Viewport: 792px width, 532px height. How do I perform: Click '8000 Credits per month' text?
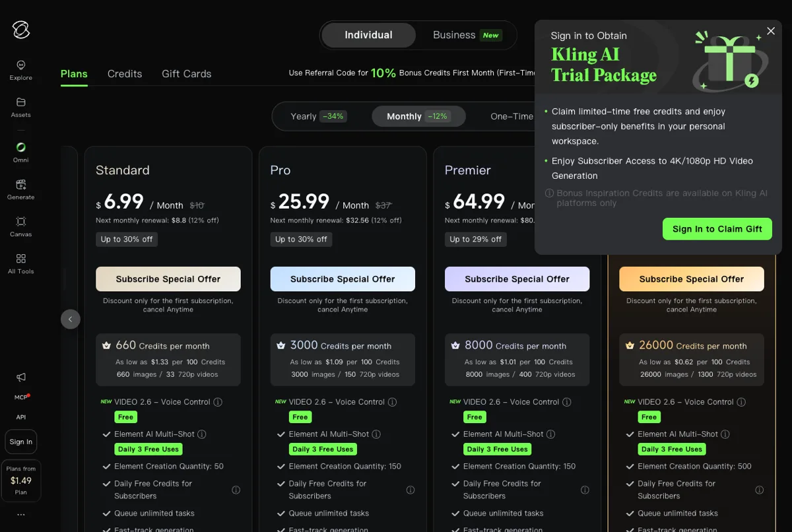515,345
